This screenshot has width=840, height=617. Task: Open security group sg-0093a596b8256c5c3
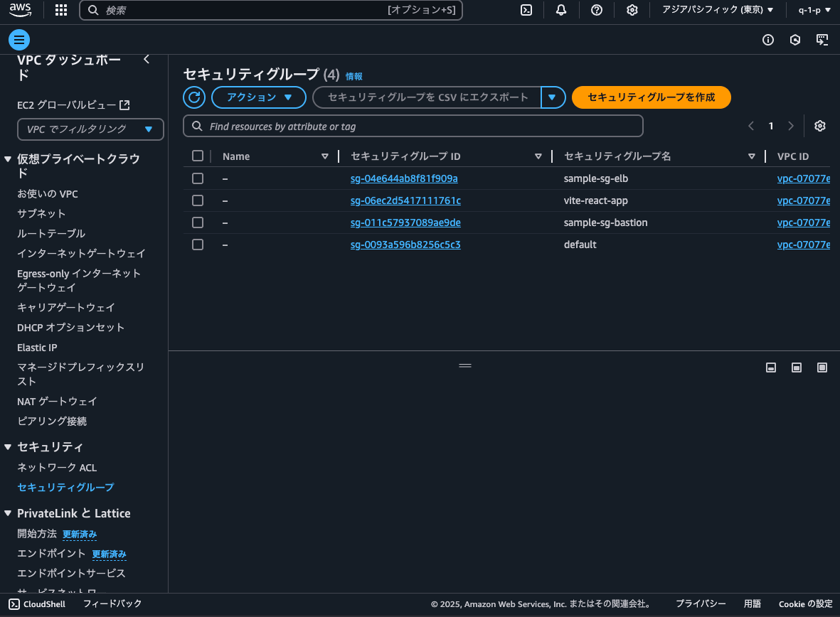[405, 245]
